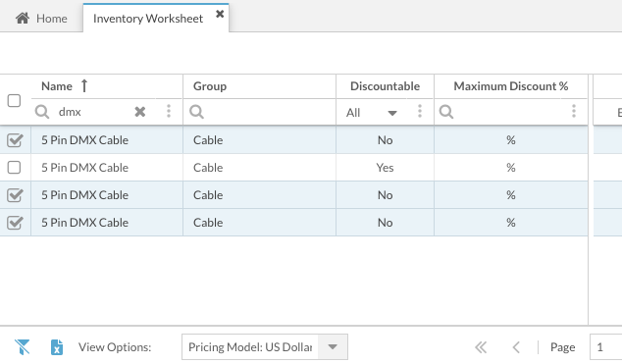Screen dimensions: 622x364
Task: Go to the previous page
Action: pos(516,347)
